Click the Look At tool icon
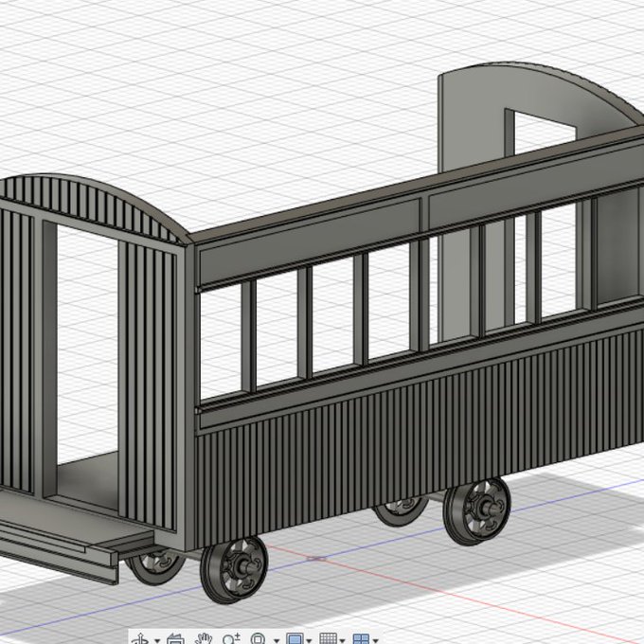The height and width of the screenshot is (644, 644). (x=176, y=639)
